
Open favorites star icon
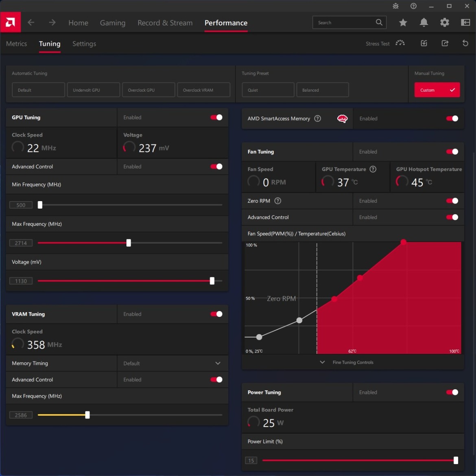(403, 22)
